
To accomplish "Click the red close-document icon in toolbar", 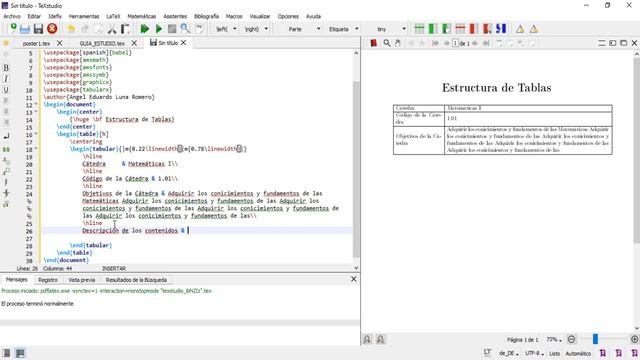I will [52, 29].
